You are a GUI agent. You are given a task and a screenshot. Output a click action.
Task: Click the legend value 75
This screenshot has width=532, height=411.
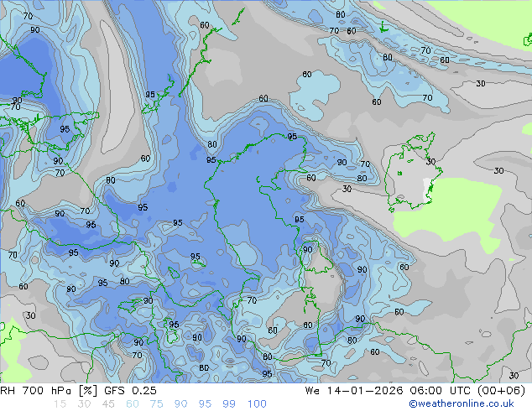(x=156, y=404)
